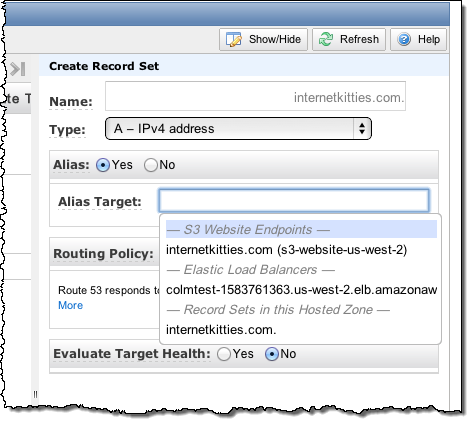Set Evaluate Target Health to No
The height and width of the screenshot is (424, 473).
(272, 354)
